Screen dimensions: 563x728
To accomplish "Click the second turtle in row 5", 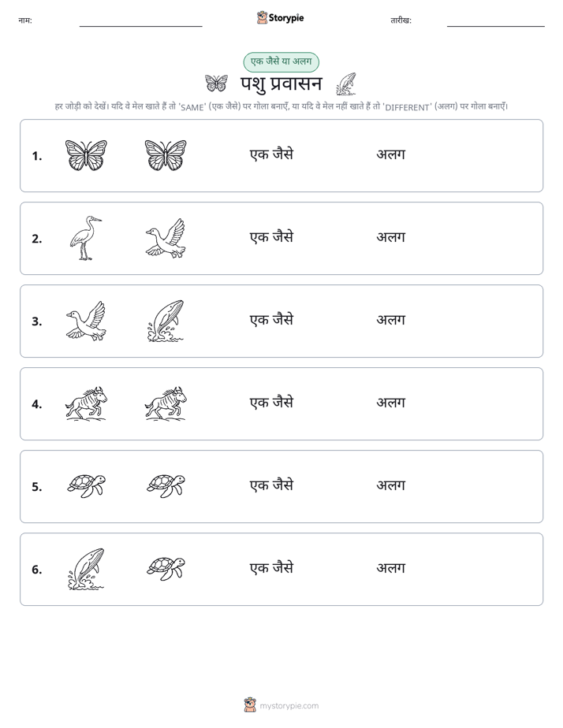I will pyautogui.click(x=166, y=485).
